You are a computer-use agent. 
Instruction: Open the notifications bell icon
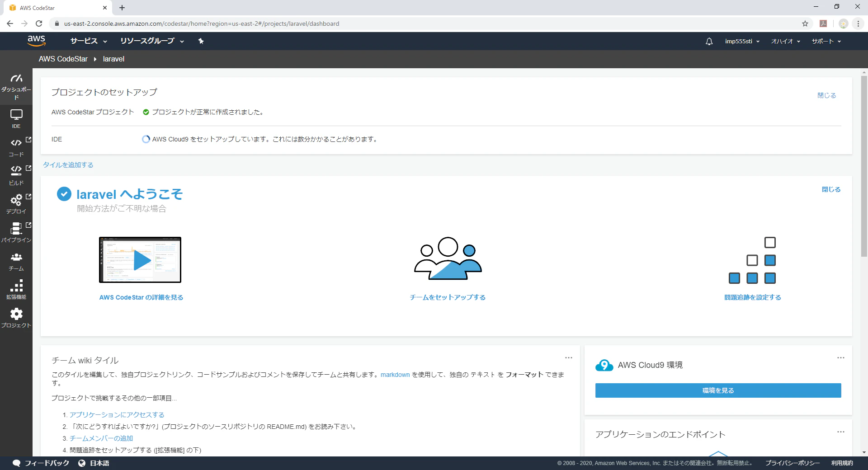(x=709, y=41)
